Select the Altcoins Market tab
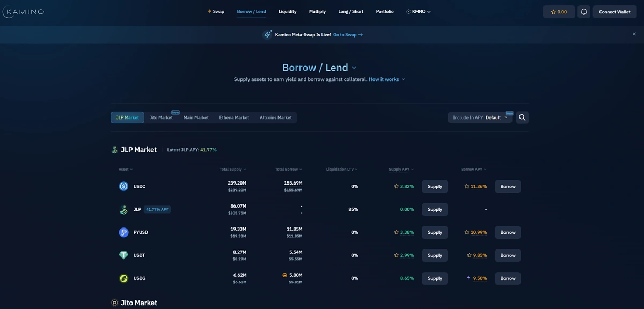644x309 pixels. click(276, 117)
